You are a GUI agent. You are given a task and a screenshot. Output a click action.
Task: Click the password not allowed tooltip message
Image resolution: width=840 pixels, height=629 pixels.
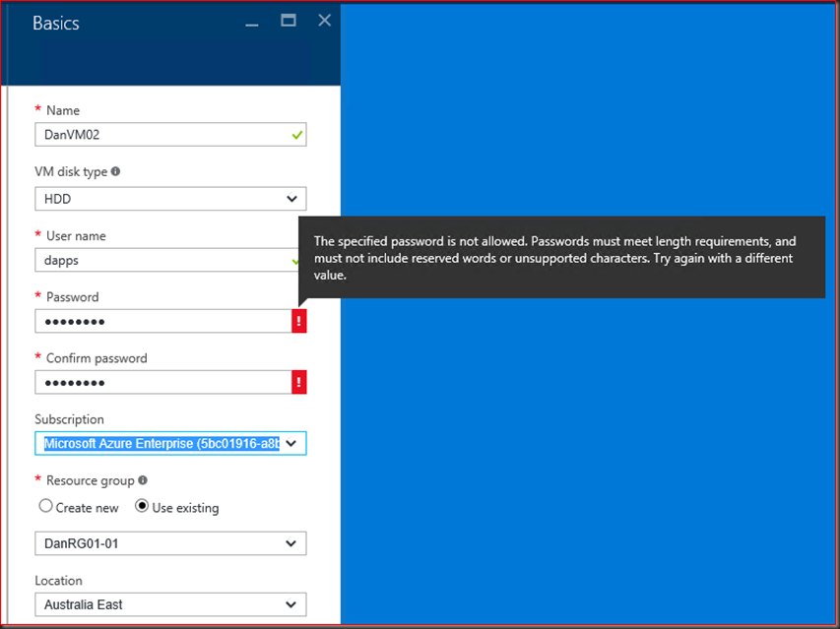click(x=561, y=257)
